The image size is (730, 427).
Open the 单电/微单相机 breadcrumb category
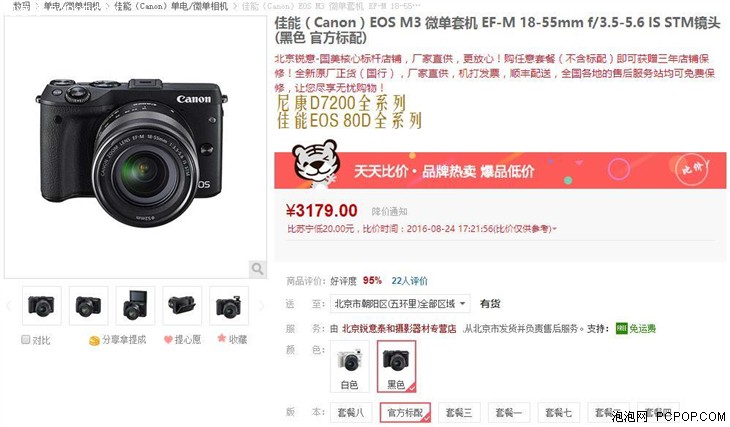[72, 7]
